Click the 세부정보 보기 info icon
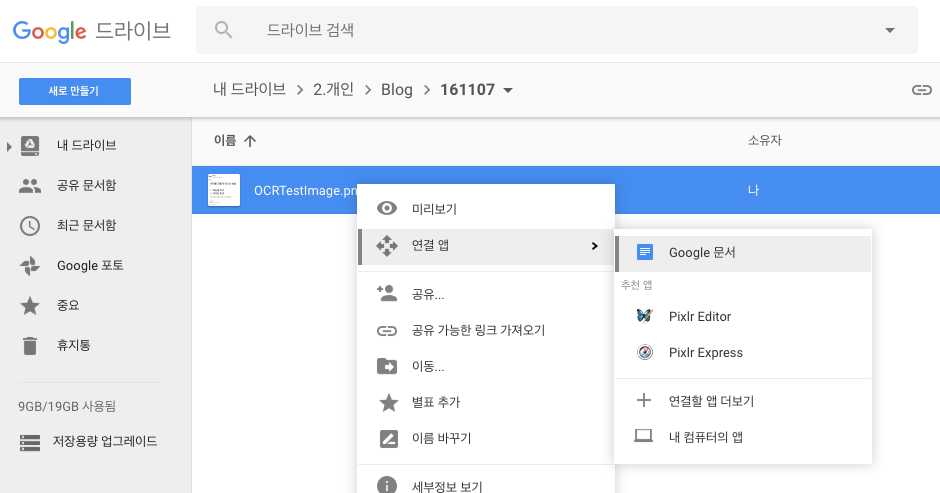The width and height of the screenshot is (940, 493). [387, 485]
